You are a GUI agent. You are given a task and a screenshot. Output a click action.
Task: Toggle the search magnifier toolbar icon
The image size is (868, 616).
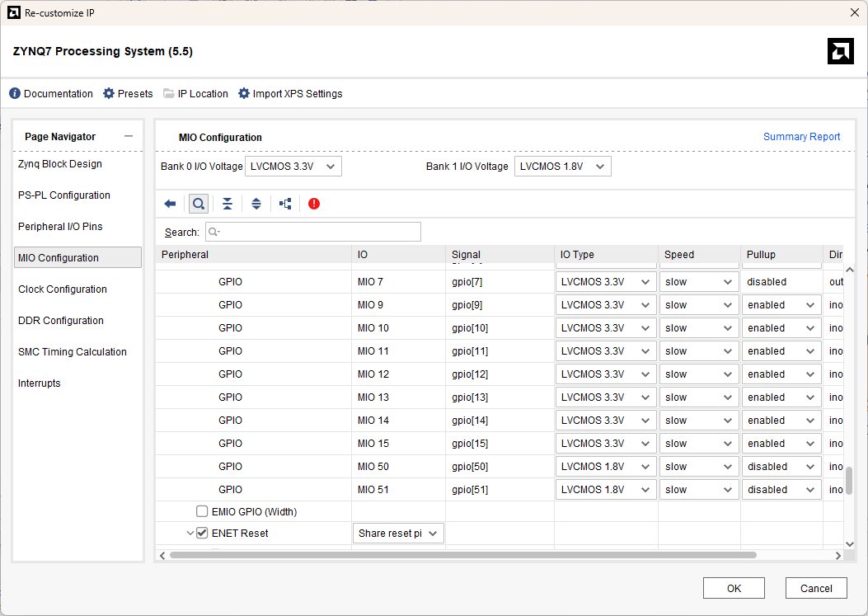click(199, 204)
